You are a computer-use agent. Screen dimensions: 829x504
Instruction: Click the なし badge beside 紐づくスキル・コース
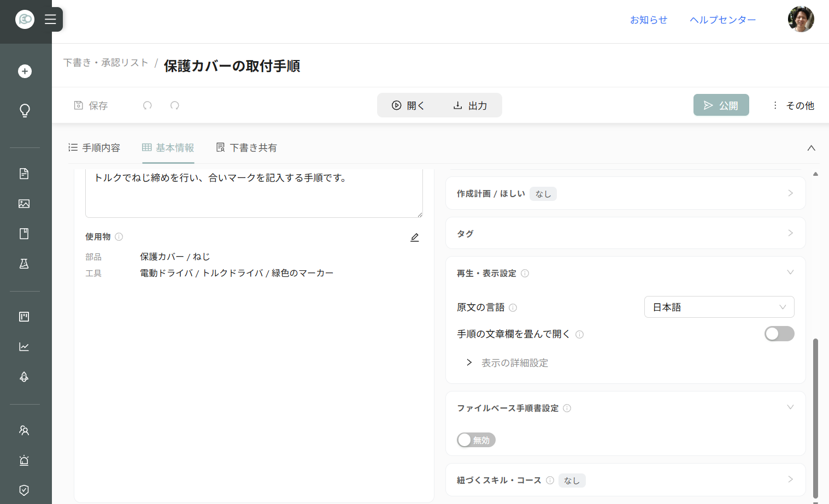point(572,481)
